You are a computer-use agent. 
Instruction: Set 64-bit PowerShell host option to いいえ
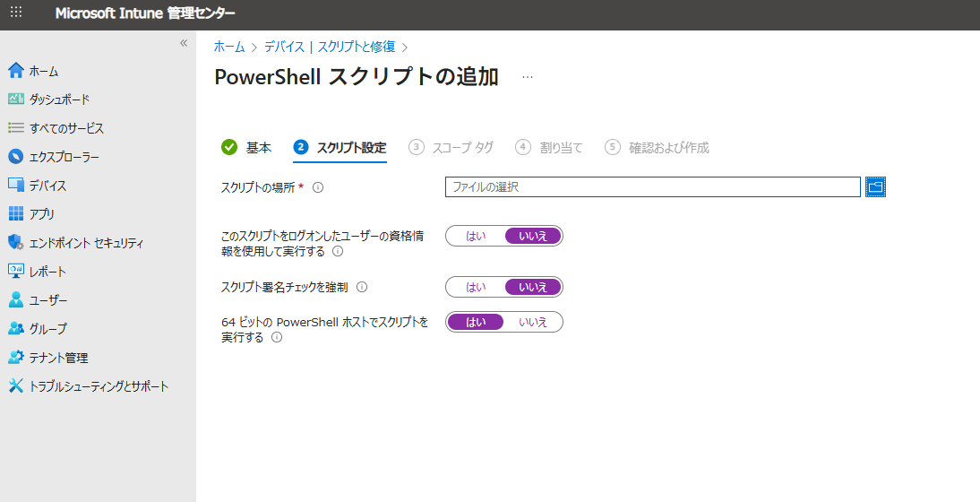coord(533,322)
